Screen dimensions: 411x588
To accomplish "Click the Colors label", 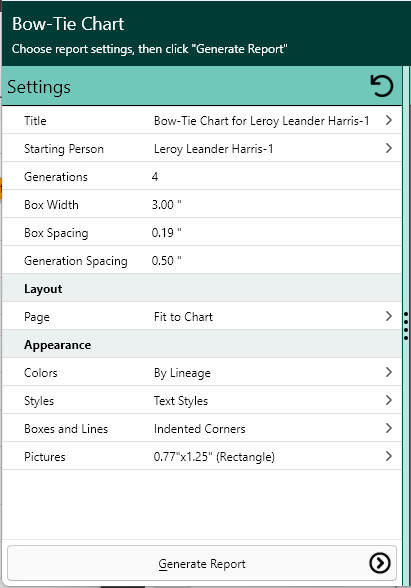I will [x=40, y=372].
